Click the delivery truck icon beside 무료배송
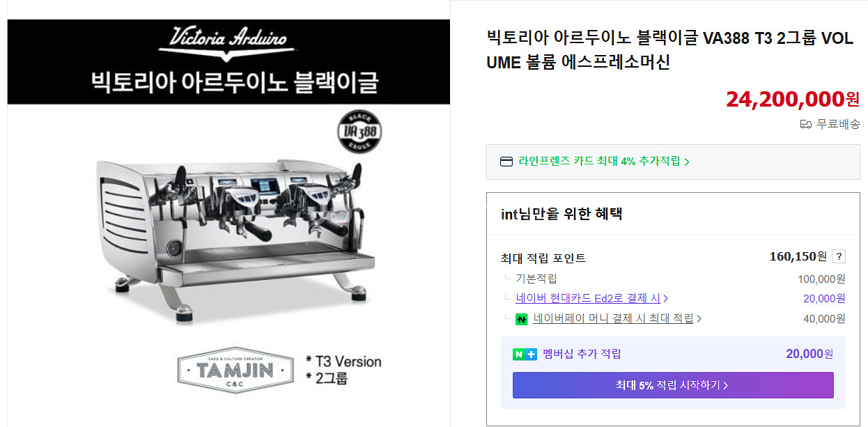868x427 pixels. tap(806, 125)
